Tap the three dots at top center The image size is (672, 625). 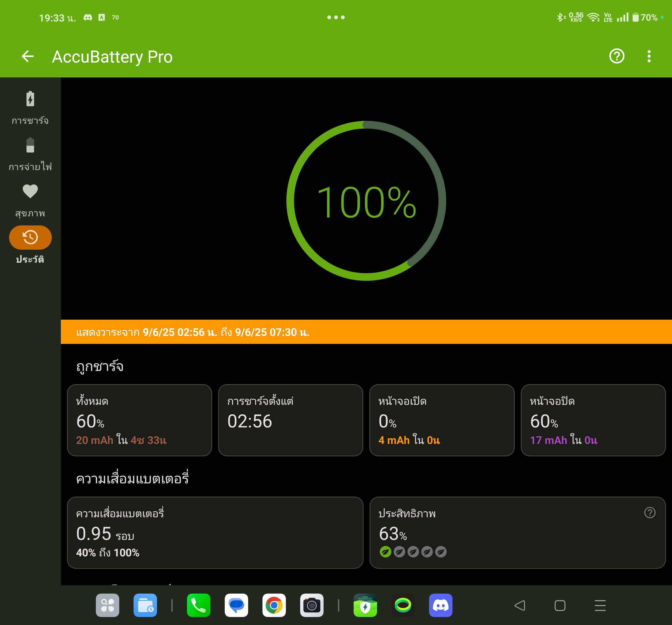[x=336, y=17]
